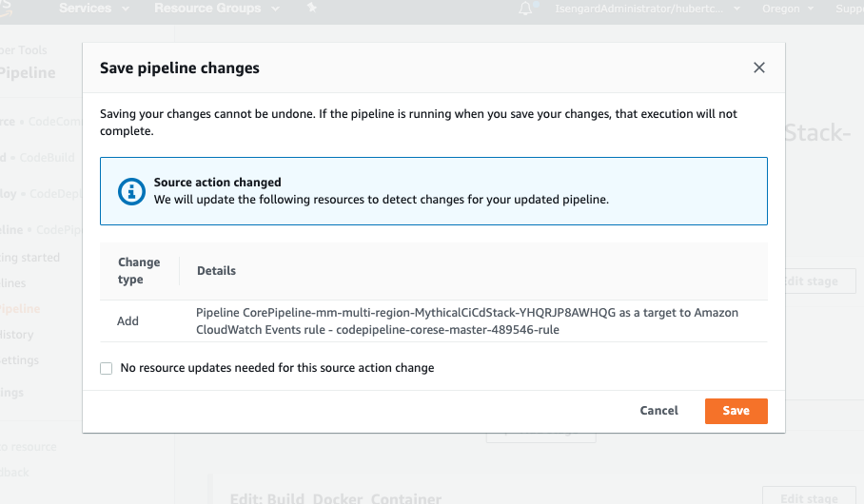The height and width of the screenshot is (504, 864).
Task: Open History in the sidebar
Action: [x=16, y=335]
